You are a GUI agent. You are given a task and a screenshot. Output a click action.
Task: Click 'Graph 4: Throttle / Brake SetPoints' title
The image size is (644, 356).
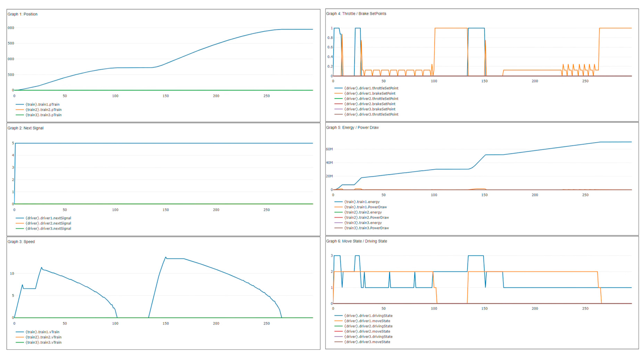356,14
